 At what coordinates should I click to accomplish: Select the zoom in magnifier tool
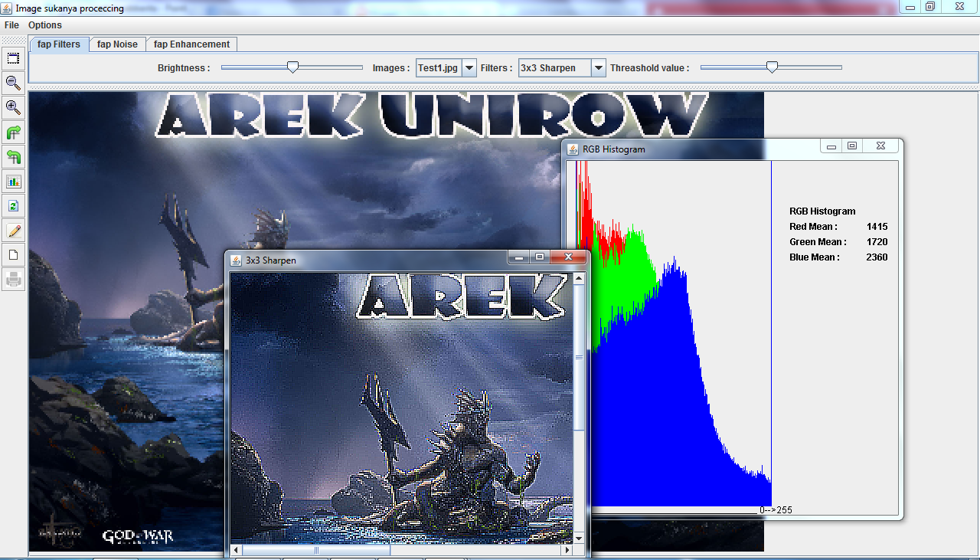click(x=12, y=107)
